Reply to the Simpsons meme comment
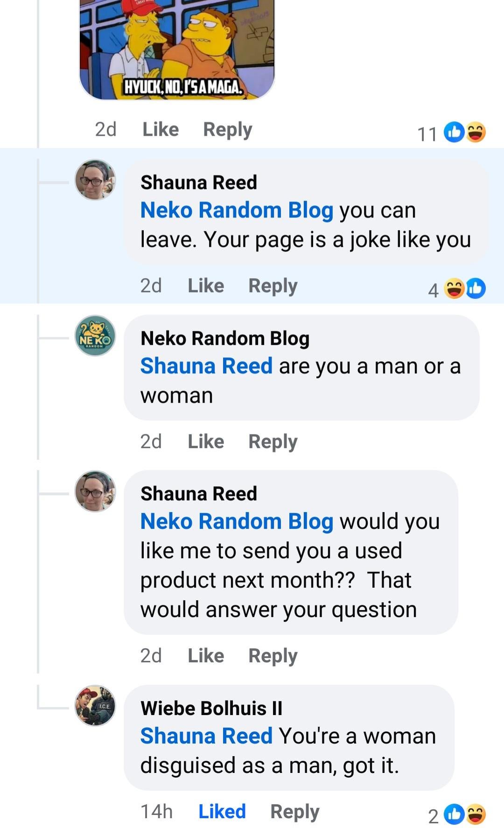504x828 pixels. point(227,129)
